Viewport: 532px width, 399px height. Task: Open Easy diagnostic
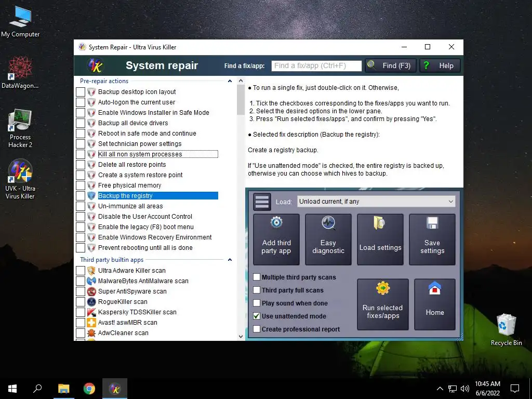[x=328, y=239]
